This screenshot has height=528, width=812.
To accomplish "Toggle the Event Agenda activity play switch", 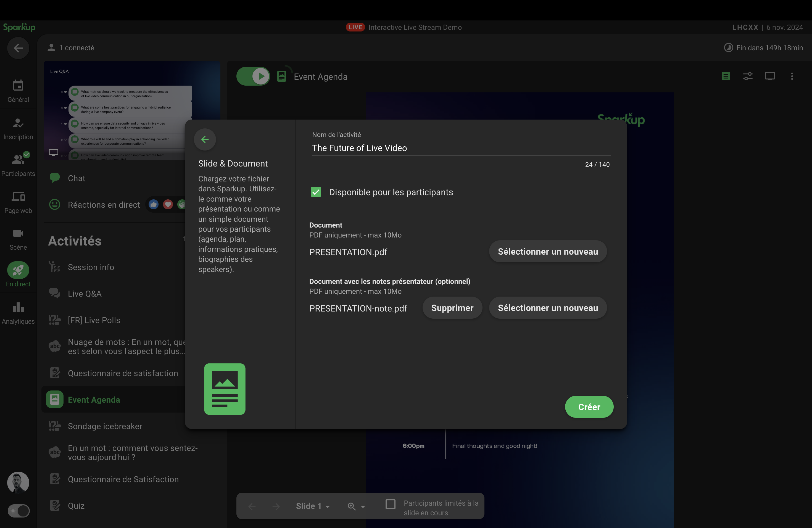I will [253, 76].
